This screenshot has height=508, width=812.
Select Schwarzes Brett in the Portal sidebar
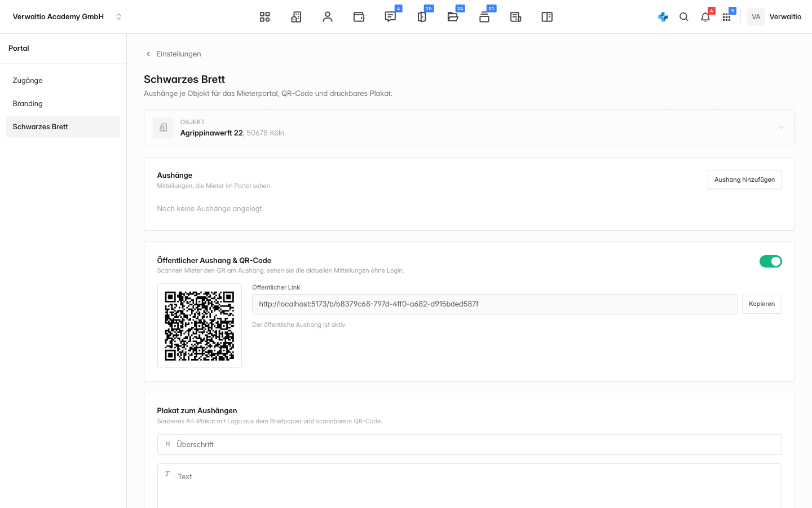click(x=63, y=127)
